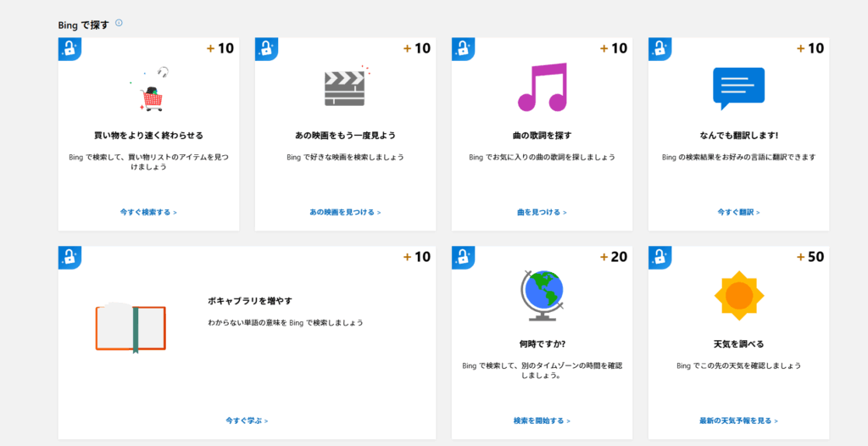This screenshot has height=446, width=868.
Task: Click the ボキャブラリを増やす card title
Action: (x=250, y=301)
